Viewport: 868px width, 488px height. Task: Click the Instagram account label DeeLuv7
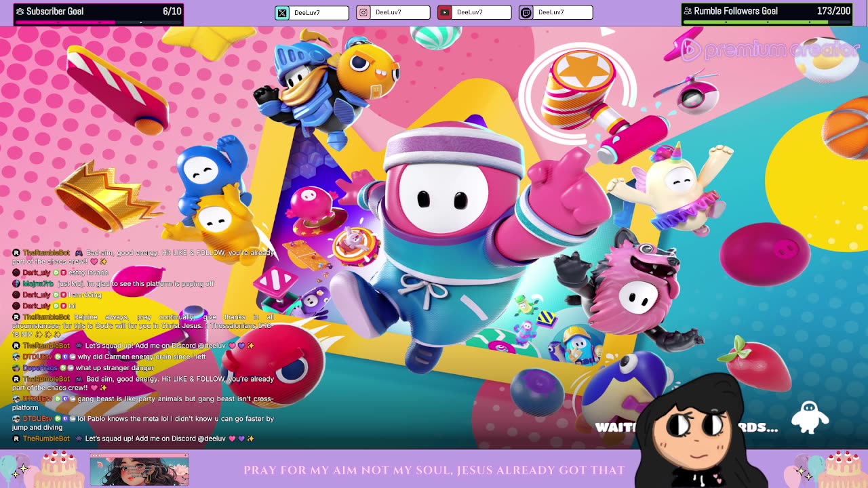[389, 12]
